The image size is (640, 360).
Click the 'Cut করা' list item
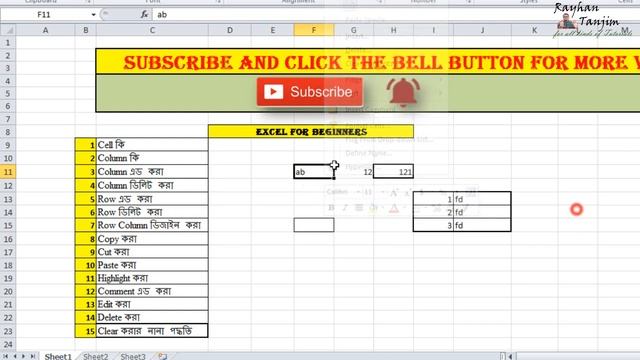pos(152,252)
